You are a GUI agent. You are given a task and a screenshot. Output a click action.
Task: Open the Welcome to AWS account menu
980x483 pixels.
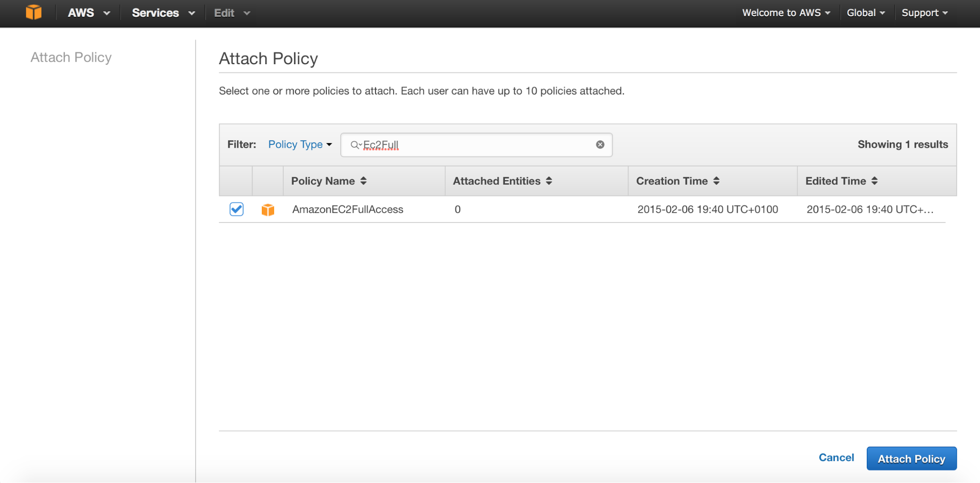[786, 13]
